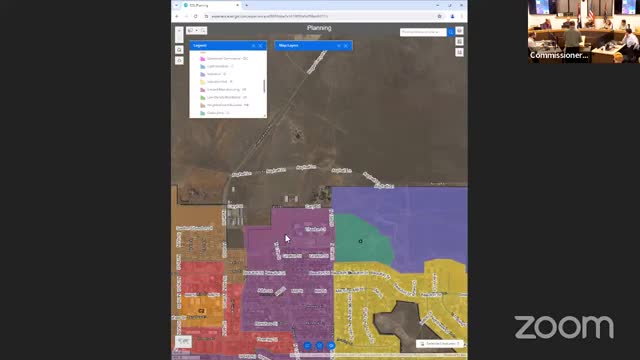The width and height of the screenshot is (640, 360).
Task: Open a new browser tab
Action: tap(247, 5)
